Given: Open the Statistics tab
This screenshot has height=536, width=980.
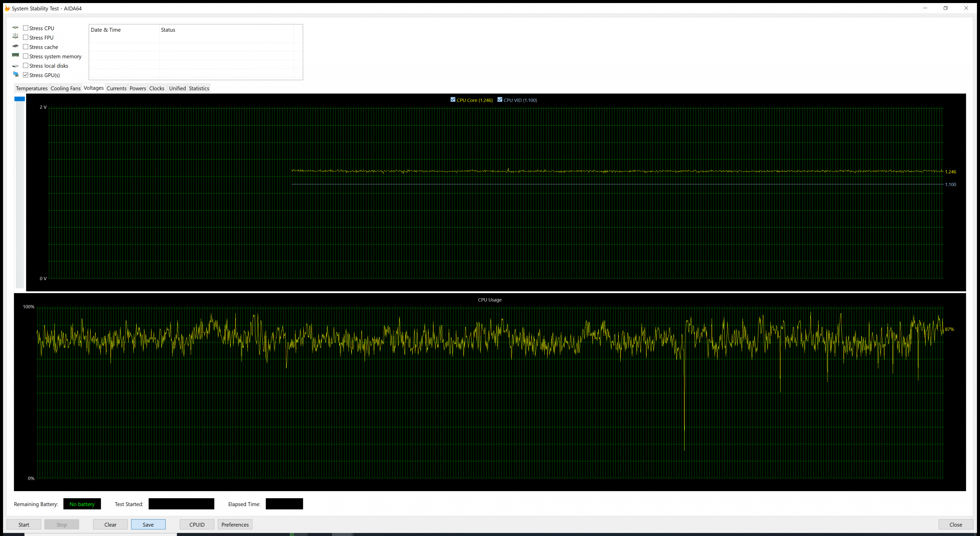Looking at the screenshot, I should tap(199, 88).
